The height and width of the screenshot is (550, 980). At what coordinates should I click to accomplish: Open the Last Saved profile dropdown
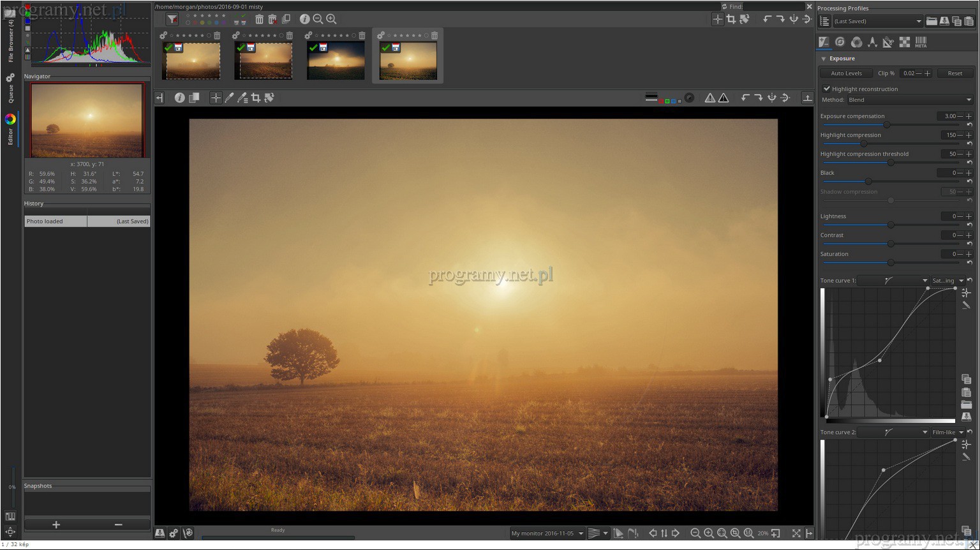click(x=878, y=21)
